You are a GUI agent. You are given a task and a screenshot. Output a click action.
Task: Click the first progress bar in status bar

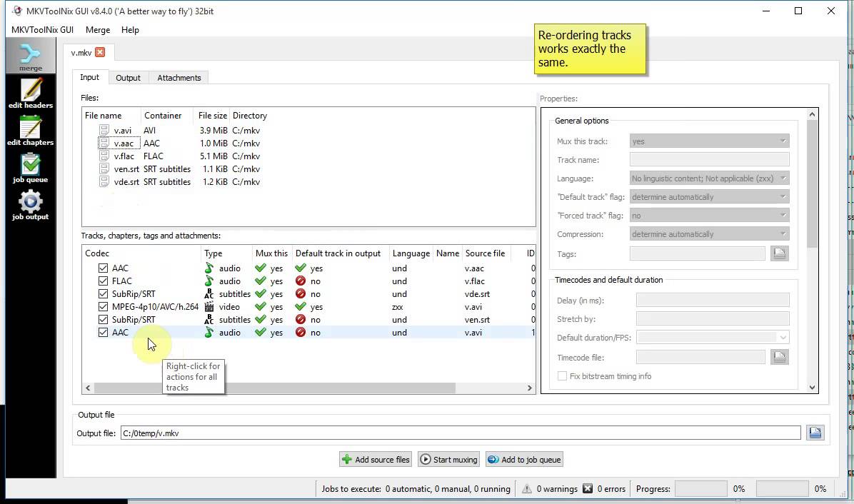pyautogui.click(x=701, y=489)
